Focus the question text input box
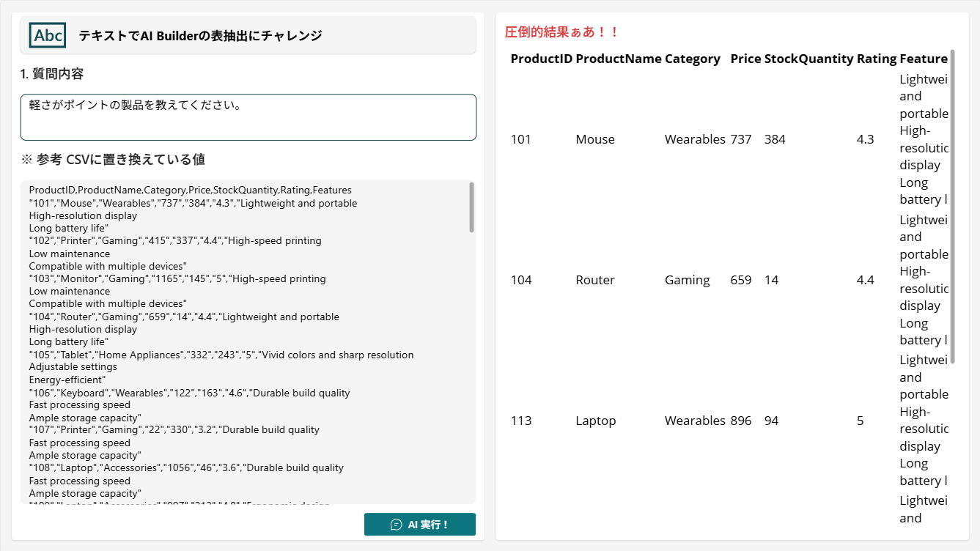 (248, 117)
